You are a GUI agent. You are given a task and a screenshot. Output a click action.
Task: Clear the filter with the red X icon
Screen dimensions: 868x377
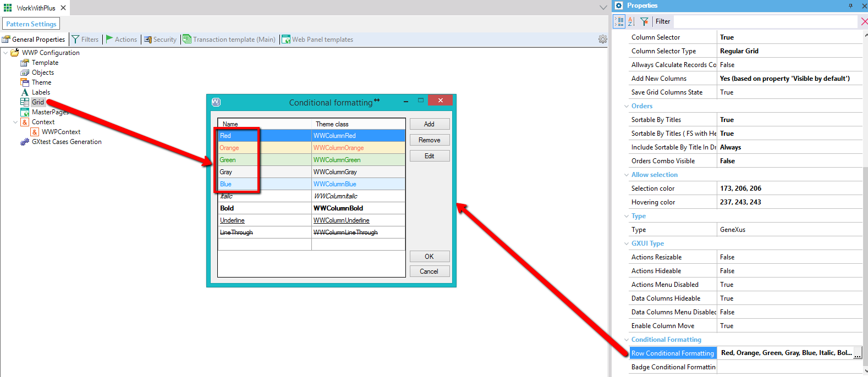click(x=864, y=21)
